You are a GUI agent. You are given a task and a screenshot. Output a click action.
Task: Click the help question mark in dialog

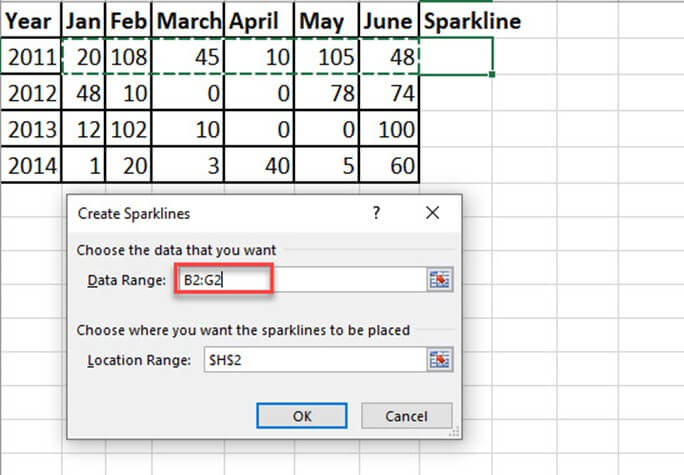point(377,213)
